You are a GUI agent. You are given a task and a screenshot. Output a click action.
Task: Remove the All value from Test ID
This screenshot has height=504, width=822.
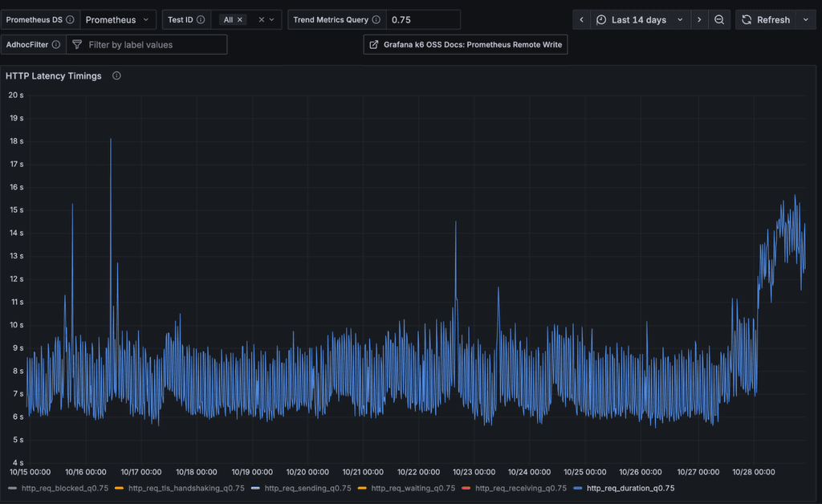coord(239,19)
